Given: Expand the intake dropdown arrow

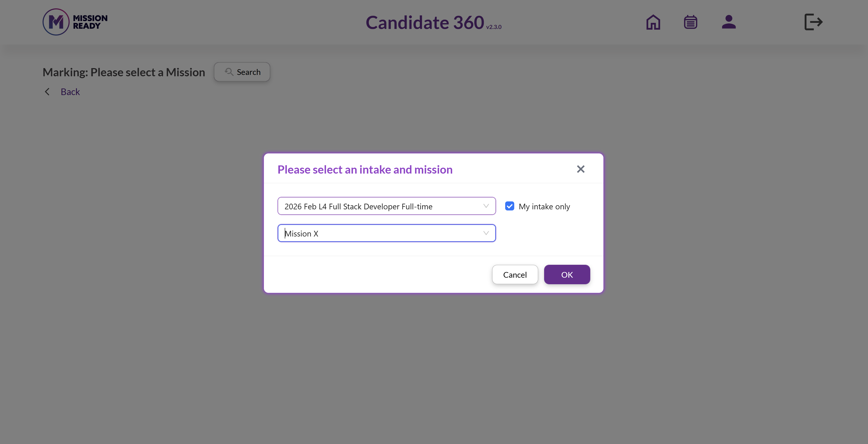Looking at the screenshot, I should pos(486,206).
